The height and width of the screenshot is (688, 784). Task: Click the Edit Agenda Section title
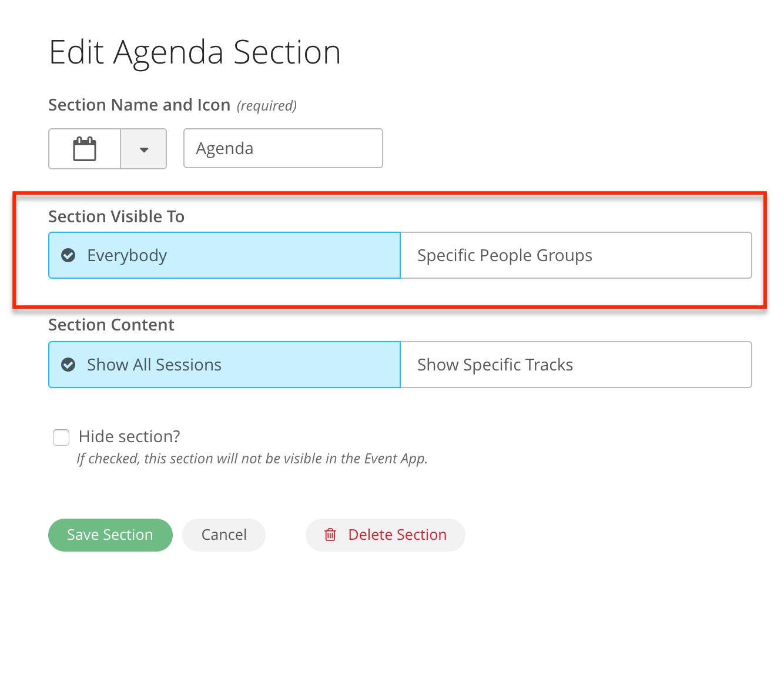pyautogui.click(x=195, y=52)
